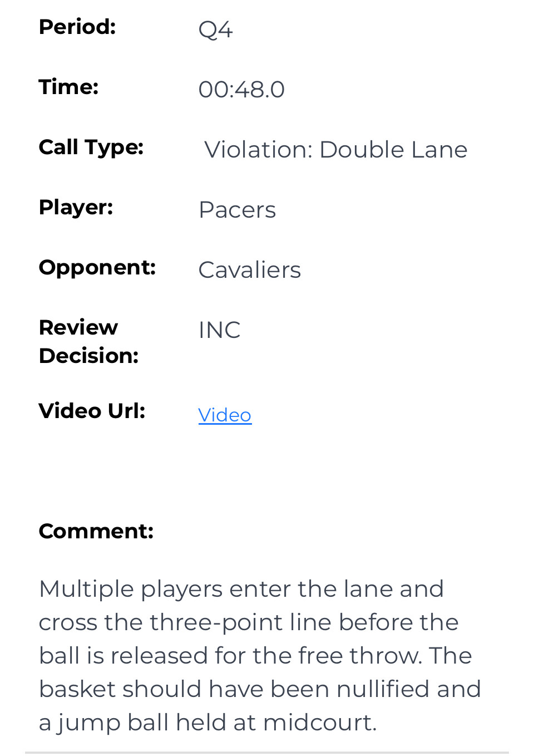Click the divider line below the comment
This screenshot has height=756, width=534.
click(x=267, y=753)
